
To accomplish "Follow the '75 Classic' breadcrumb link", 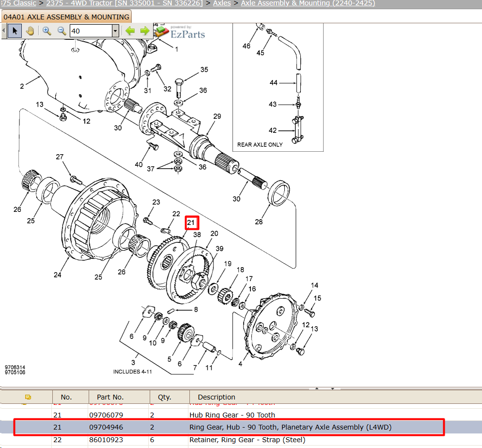I will click(x=18, y=3).
